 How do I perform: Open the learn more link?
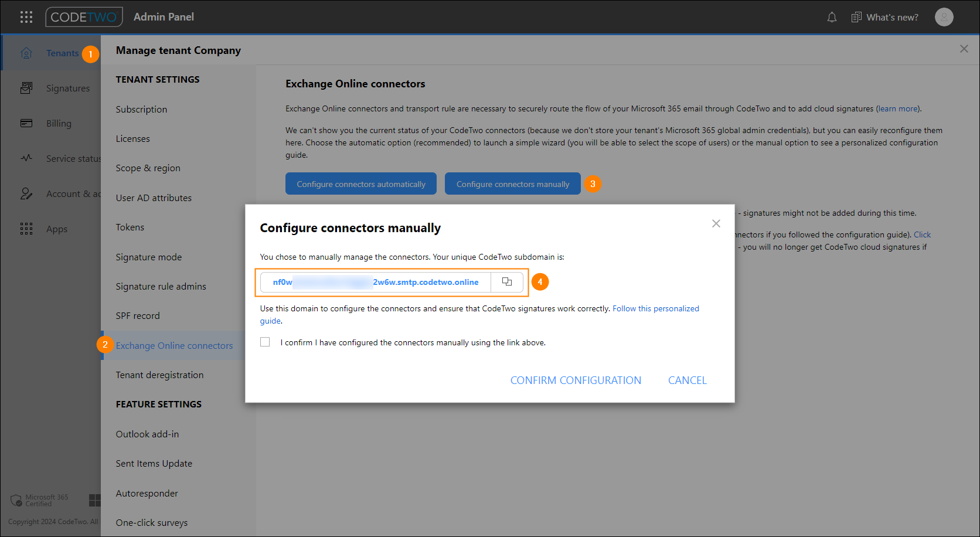tap(898, 108)
